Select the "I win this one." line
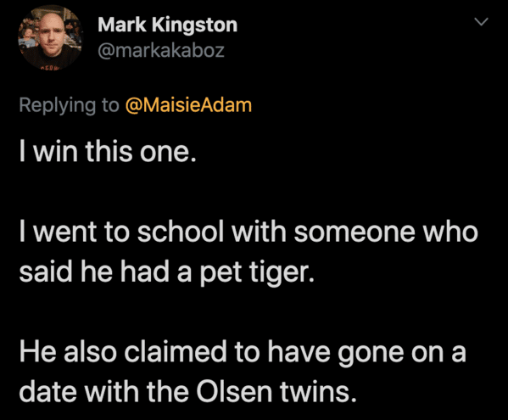 coord(108,151)
